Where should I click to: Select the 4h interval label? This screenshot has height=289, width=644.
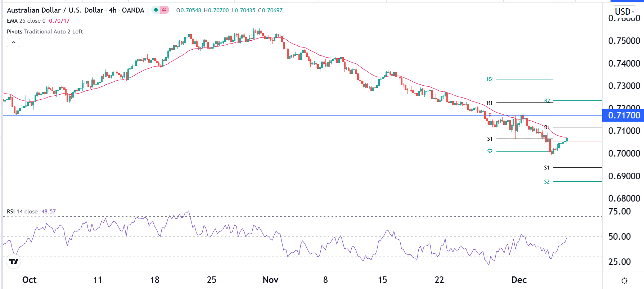pos(113,10)
